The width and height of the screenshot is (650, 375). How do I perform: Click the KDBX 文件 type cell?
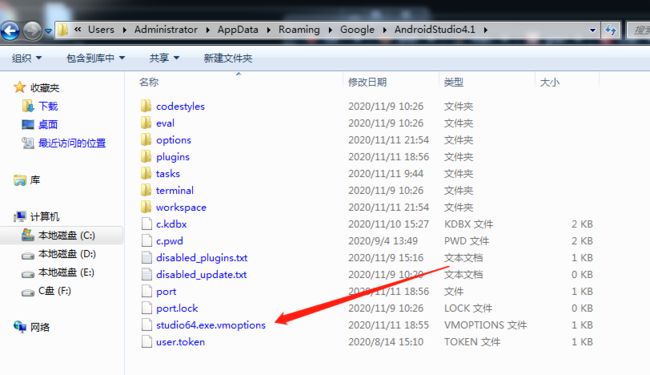point(468,224)
